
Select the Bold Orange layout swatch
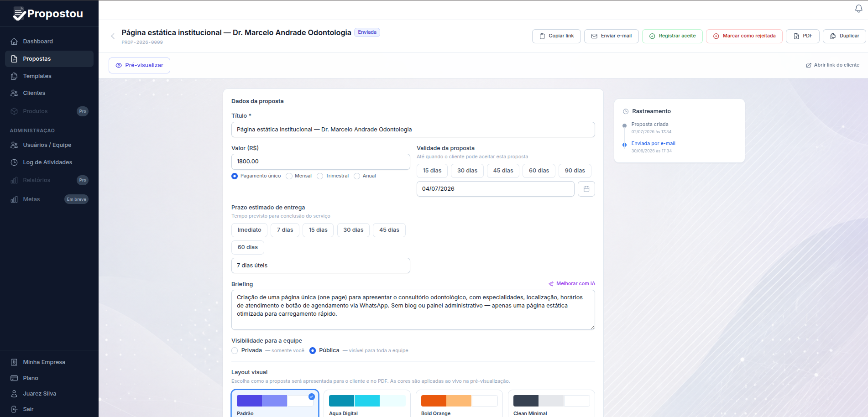point(460,404)
